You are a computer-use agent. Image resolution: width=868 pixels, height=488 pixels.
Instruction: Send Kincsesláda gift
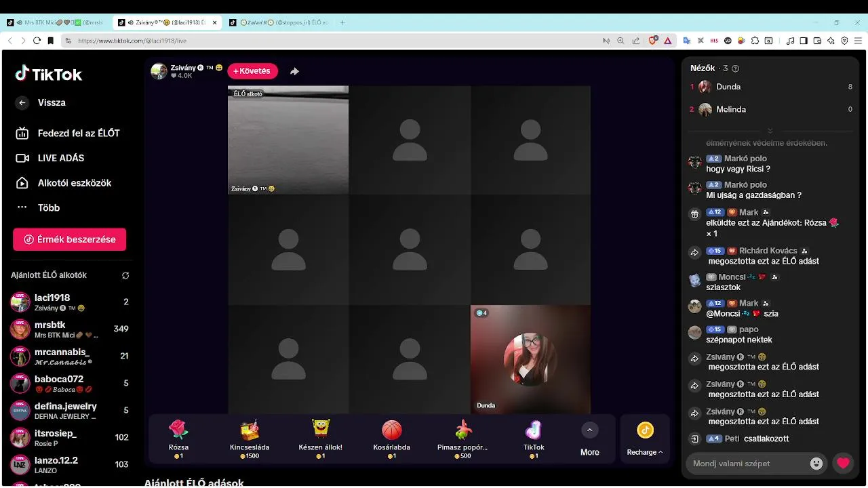[250, 439]
